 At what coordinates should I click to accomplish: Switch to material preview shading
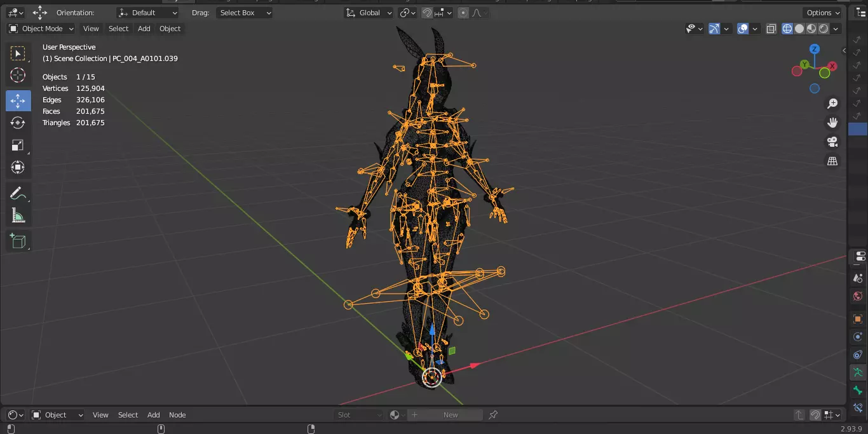tap(811, 29)
